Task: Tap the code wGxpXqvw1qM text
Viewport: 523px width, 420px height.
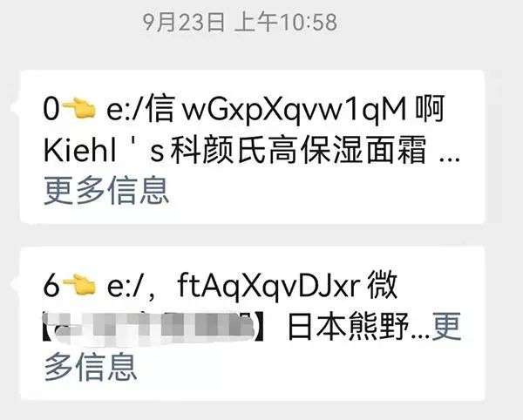Action: [295, 111]
